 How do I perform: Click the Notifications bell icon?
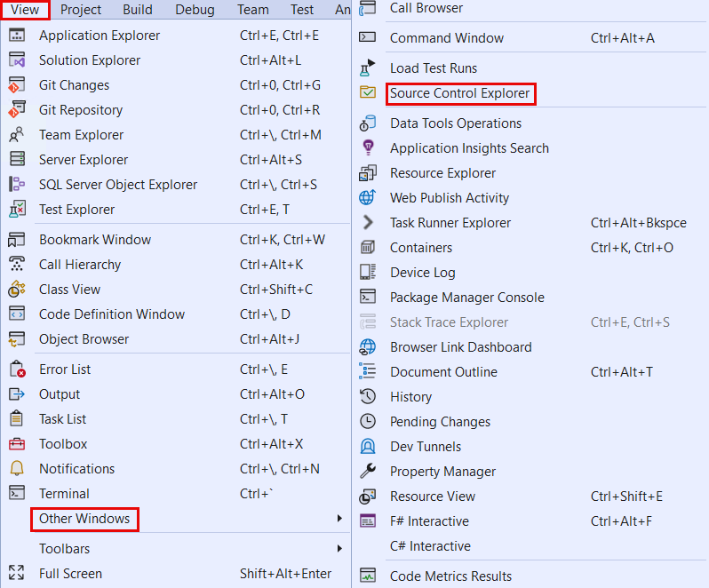point(16,469)
